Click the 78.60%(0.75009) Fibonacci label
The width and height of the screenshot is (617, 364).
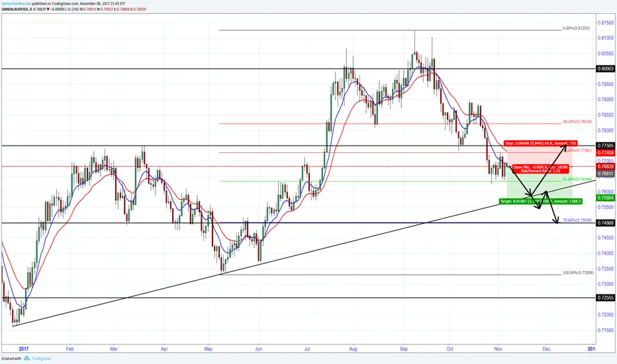pos(577,220)
